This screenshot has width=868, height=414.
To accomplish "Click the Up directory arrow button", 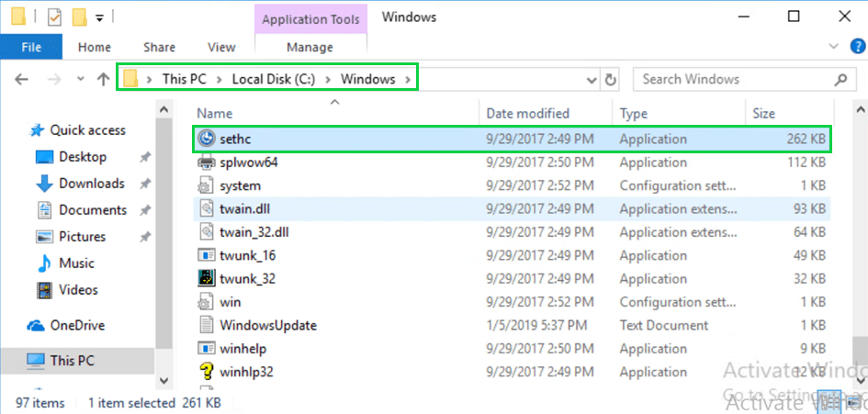I will (104, 80).
